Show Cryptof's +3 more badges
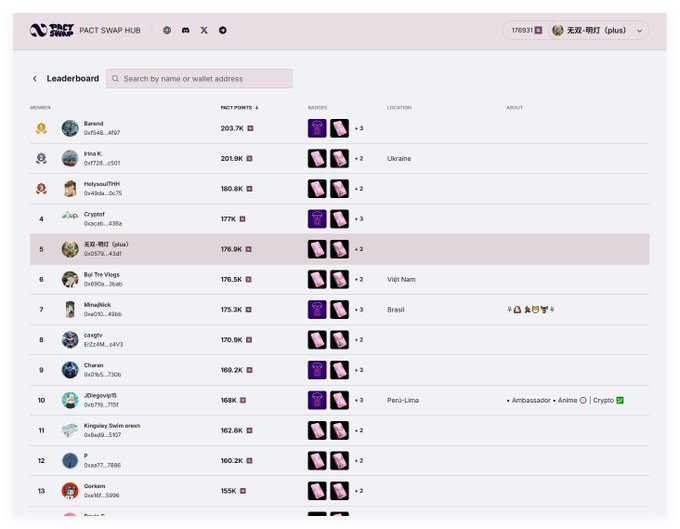680x529 pixels. pyautogui.click(x=359, y=219)
